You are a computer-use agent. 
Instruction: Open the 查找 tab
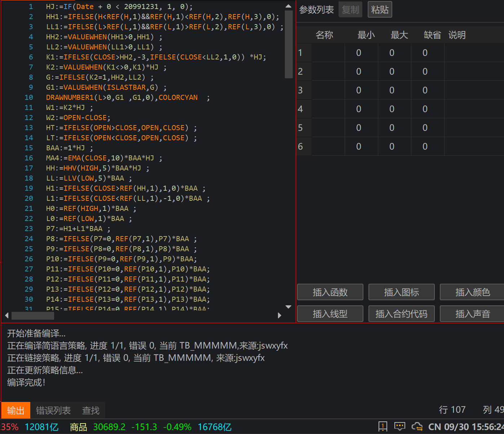point(90,410)
